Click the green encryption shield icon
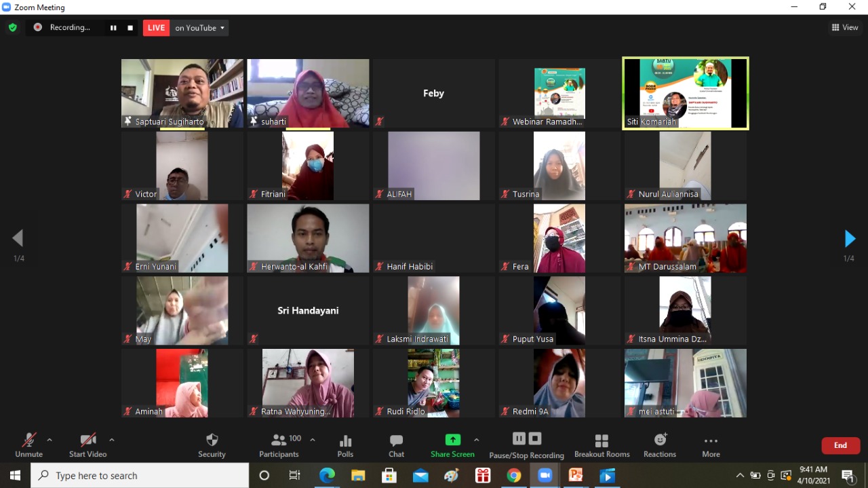The width and height of the screenshot is (868, 488). (x=12, y=28)
